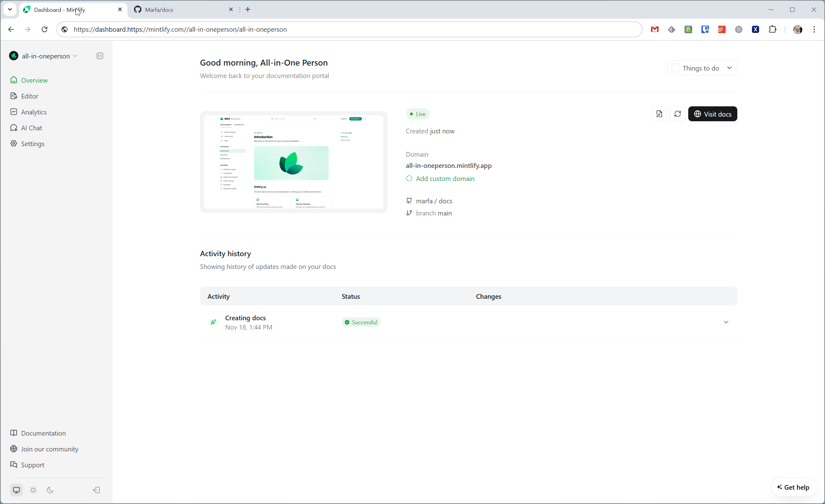Open the Things to do dropdown
This screenshot has height=504, width=825.
click(x=702, y=68)
